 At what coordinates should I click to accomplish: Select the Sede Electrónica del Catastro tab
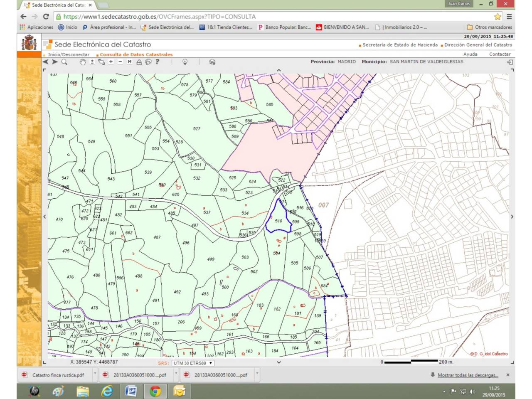(x=59, y=5)
